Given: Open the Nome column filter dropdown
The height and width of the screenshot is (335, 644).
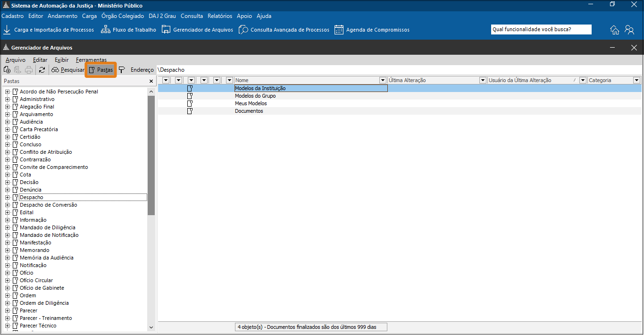Looking at the screenshot, I should click(383, 80).
